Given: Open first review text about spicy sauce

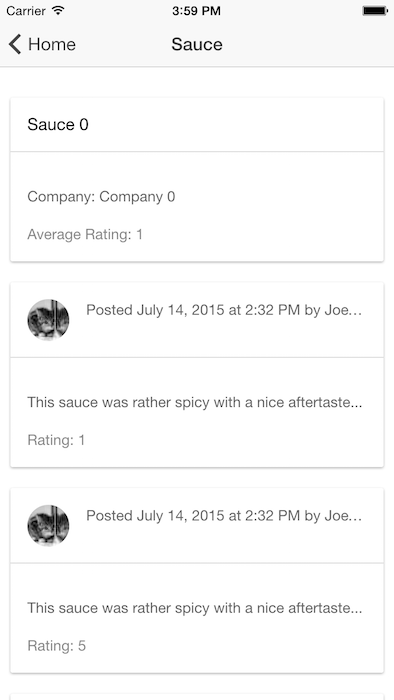Looking at the screenshot, I should (x=195, y=402).
